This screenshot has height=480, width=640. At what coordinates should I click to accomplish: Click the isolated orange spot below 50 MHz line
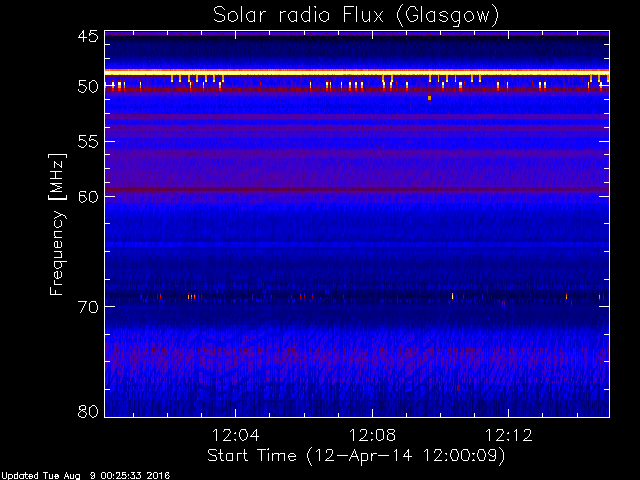[429, 98]
